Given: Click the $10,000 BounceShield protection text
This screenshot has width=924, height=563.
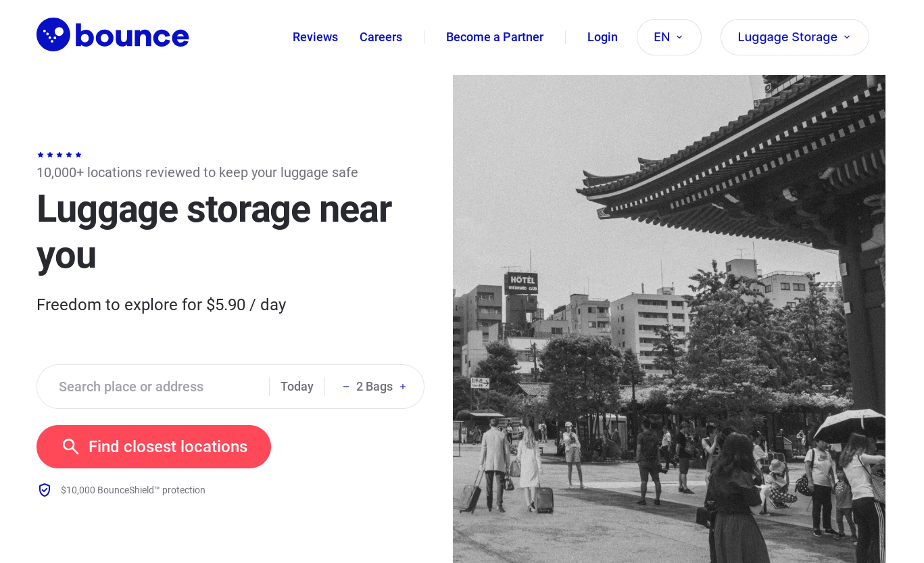Looking at the screenshot, I should 132,490.
